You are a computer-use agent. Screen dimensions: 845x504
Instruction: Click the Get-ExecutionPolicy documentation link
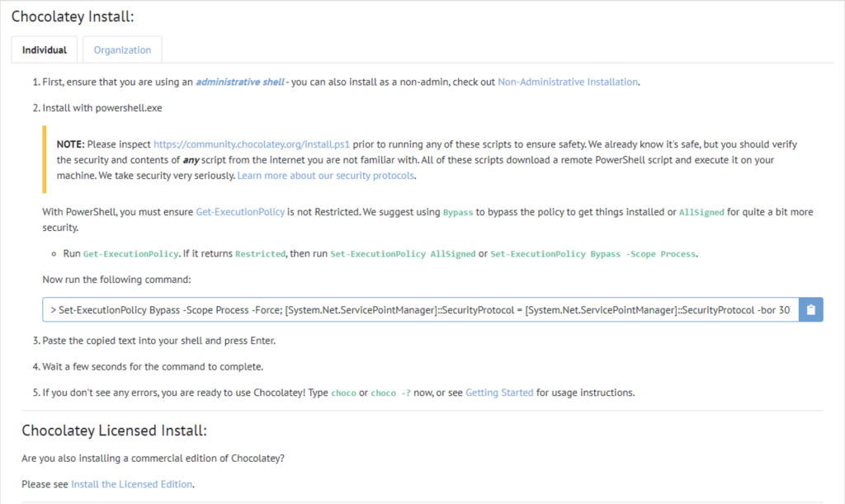pos(240,212)
